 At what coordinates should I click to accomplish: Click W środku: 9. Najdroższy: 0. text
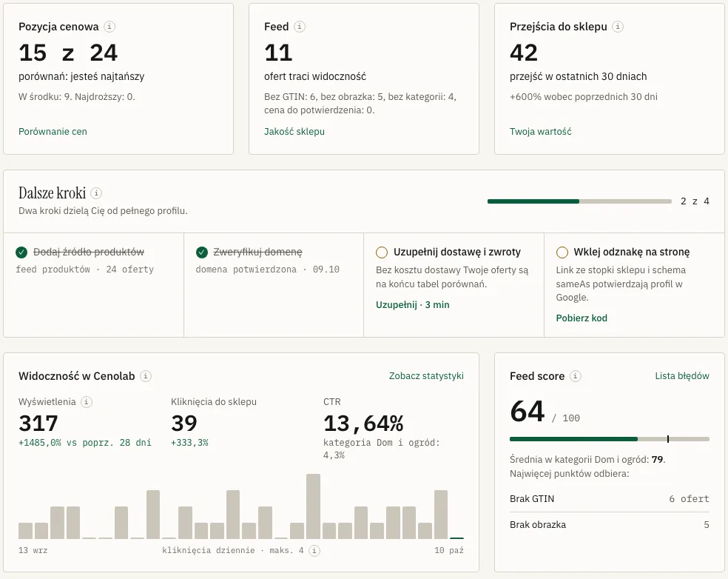[77, 97]
